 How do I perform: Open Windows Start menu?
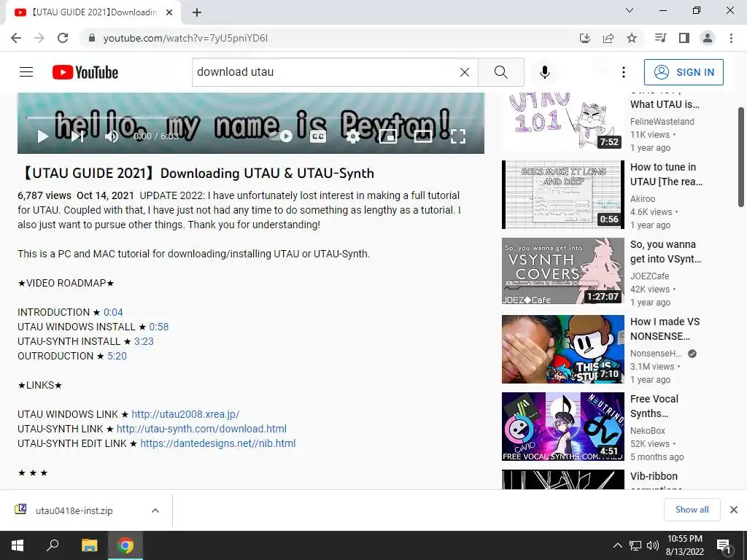(18, 545)
